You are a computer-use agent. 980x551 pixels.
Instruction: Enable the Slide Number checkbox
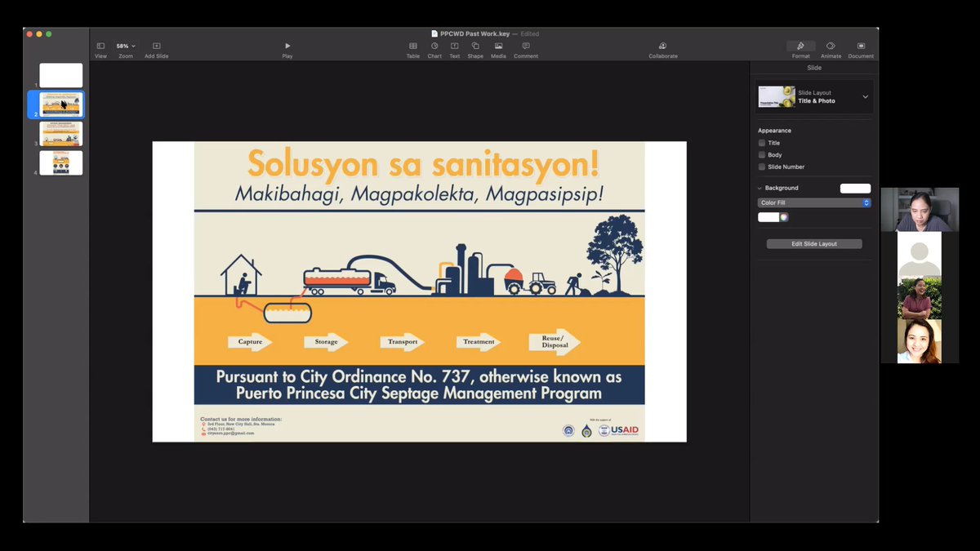762,167
